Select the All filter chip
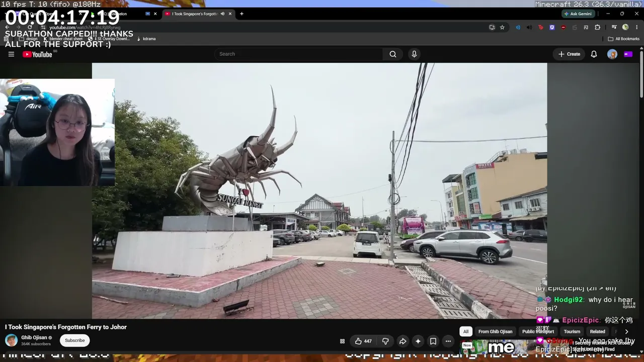The image size is (644, 362). [x=466, y=332]
